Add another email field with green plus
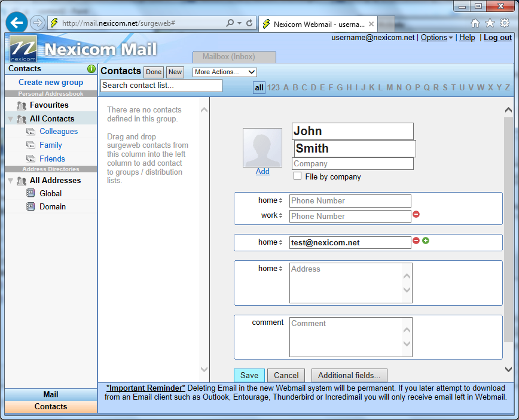 pos(426,241)
